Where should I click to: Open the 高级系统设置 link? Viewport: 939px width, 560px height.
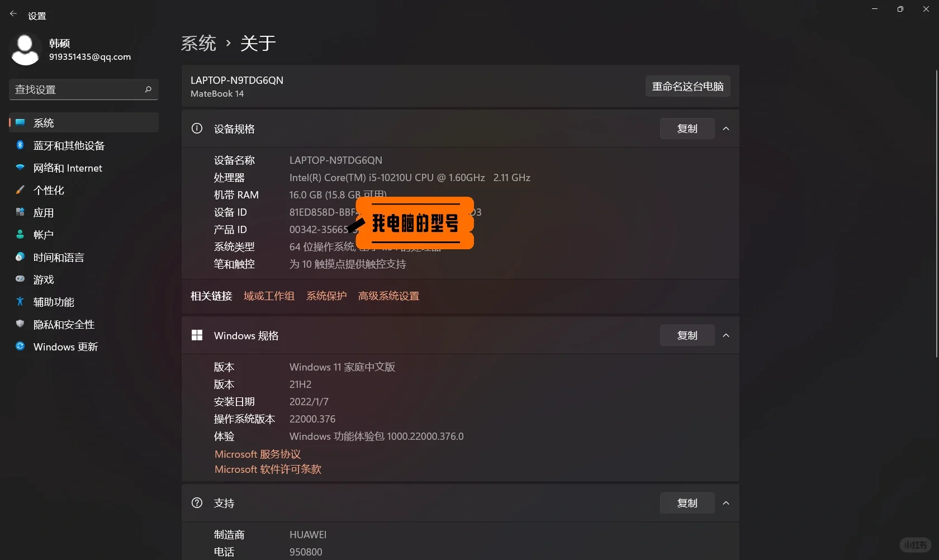[388, 296]
